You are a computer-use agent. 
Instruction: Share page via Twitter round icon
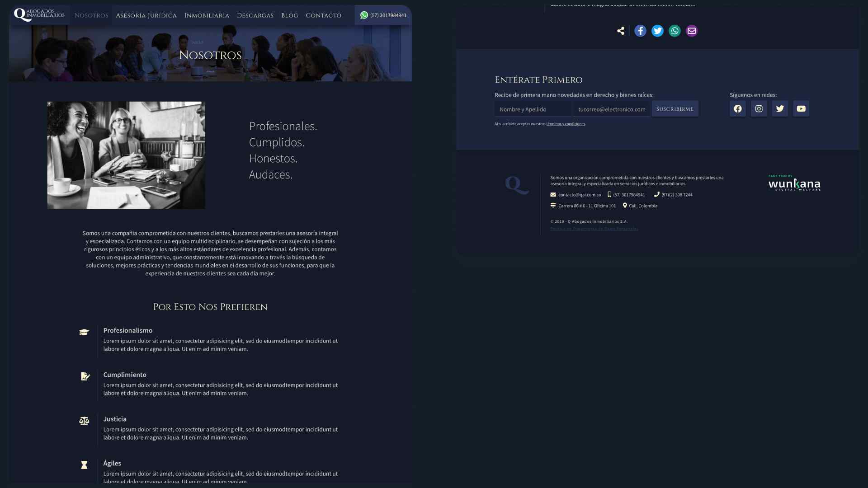[657, 31]
